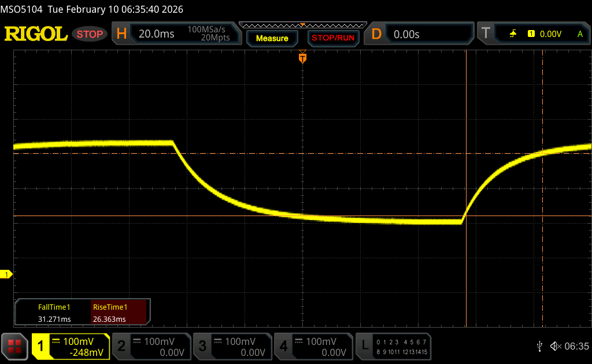592x364 pixels.
Task: Open the red grid function menu icon
Action: coord(14,346)
